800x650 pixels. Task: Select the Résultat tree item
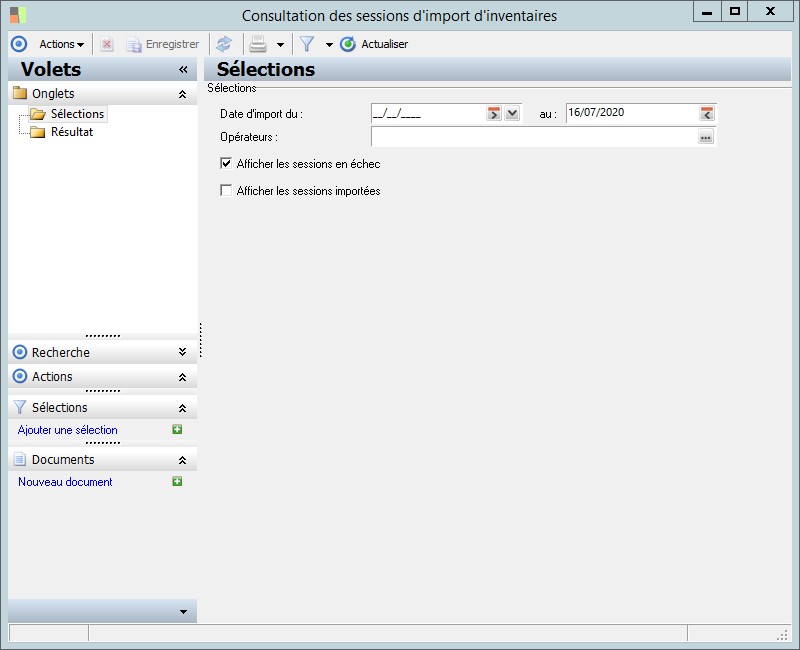point(72,132)
